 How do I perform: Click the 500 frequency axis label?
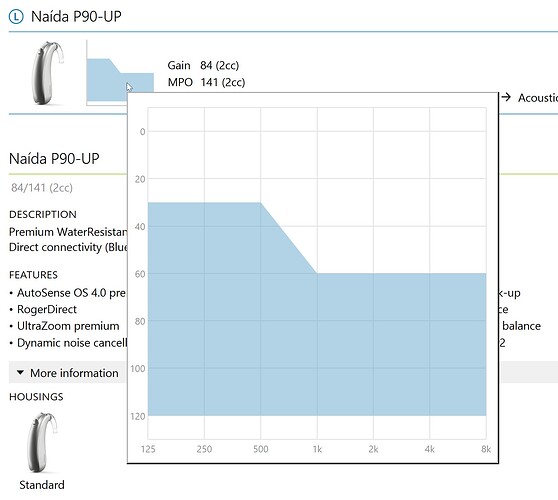pos(260,449)
